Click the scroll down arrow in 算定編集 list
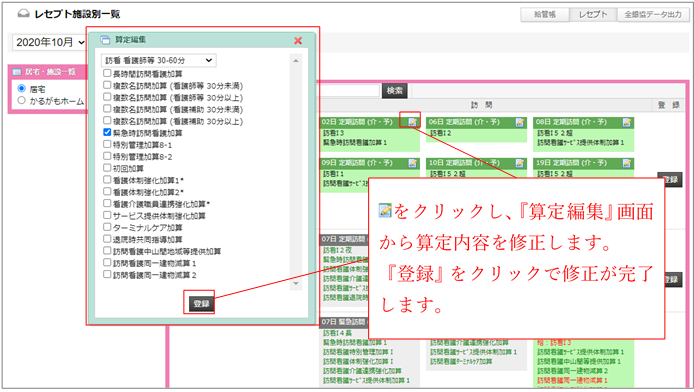Viewport: 694px width, 392px height. coord(296,284)
